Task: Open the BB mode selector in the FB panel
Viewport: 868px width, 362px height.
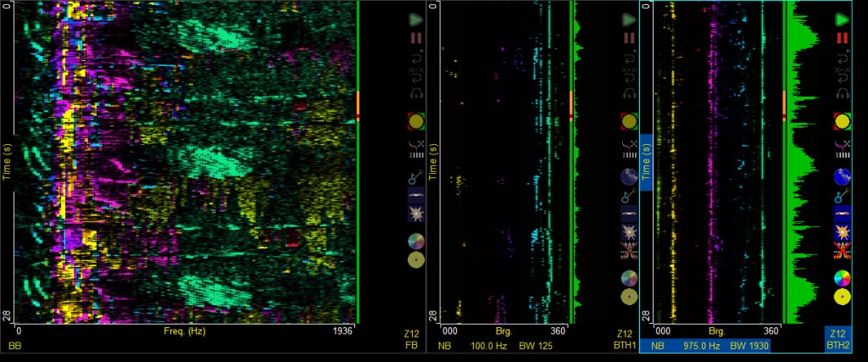Action: [x=14, y=346]
